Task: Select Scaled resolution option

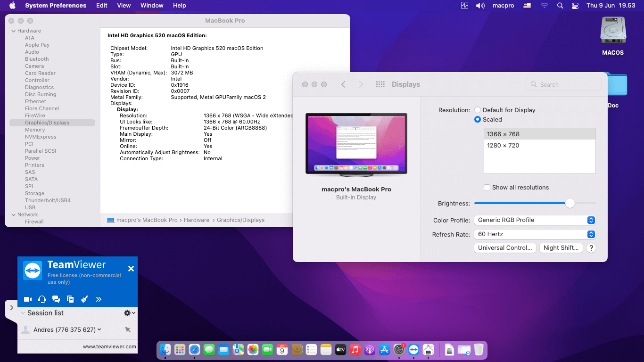Action: tap(478, 120)
